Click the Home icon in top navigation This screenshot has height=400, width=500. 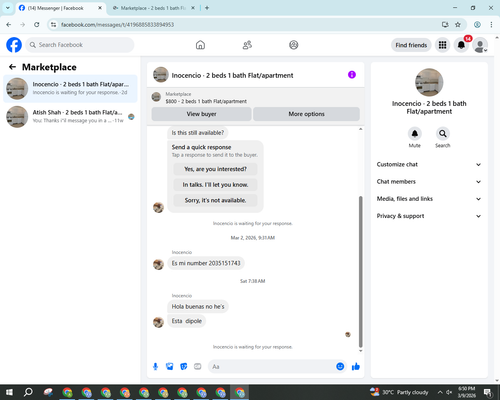click(200, 45)
